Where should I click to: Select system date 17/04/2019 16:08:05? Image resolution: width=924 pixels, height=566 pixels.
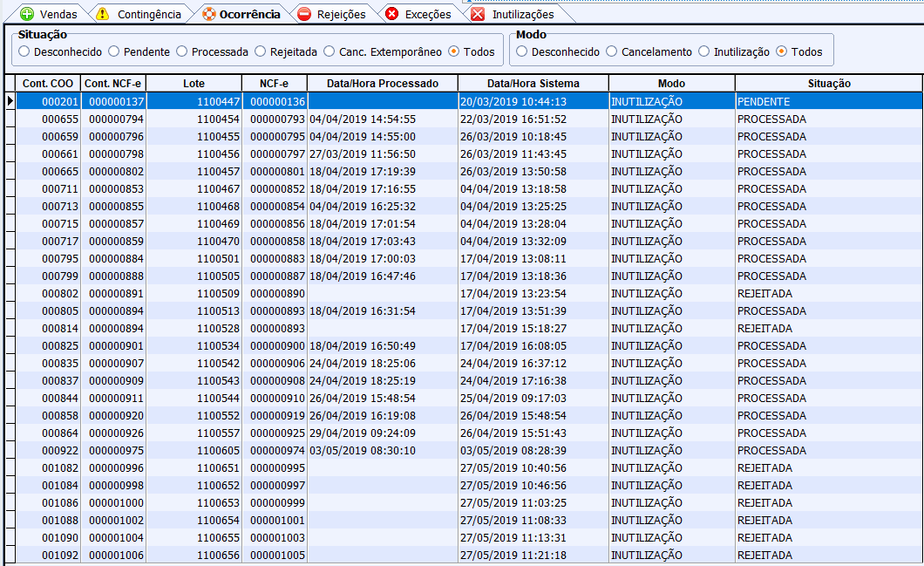pos(533,346)
